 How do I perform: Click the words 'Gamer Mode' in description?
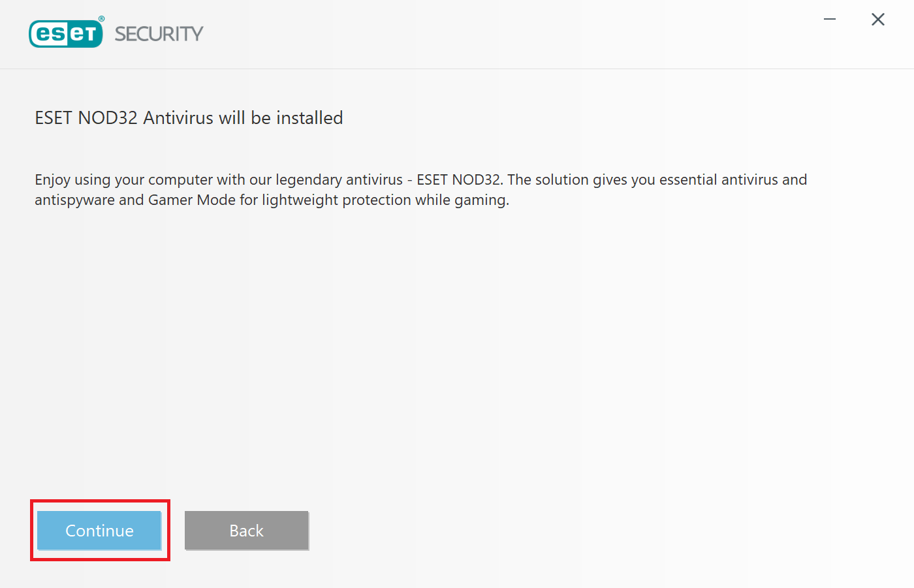point(192,200)
